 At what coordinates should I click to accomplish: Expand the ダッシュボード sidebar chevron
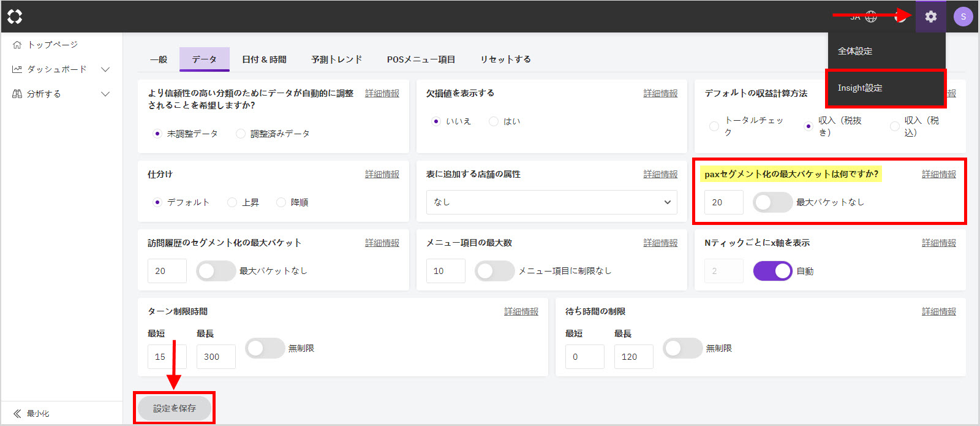(105, 69)
